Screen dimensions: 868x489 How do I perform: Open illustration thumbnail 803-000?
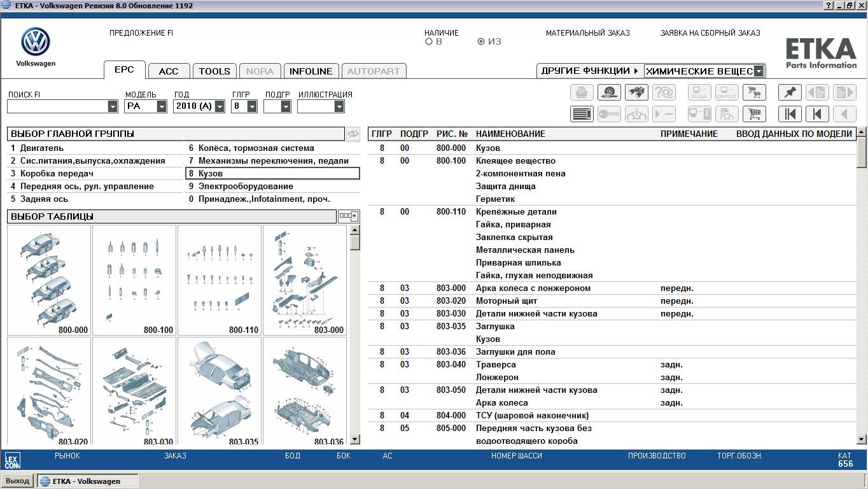pos(305,280)
